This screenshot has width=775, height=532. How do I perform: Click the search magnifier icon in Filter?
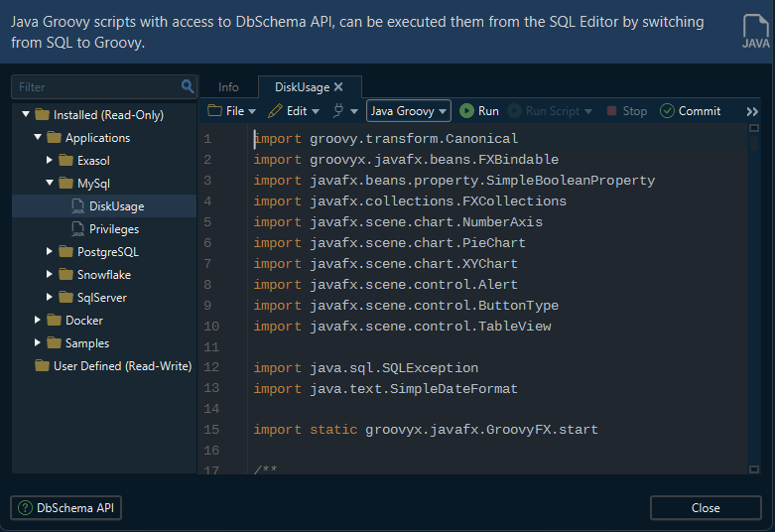[188, 86]
